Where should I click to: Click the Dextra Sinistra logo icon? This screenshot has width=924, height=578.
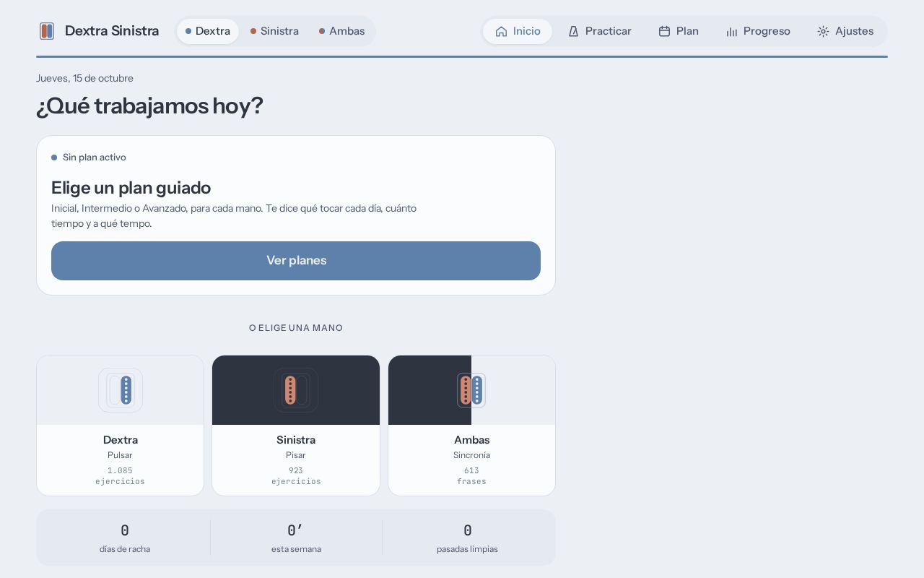click(x=47, y=31)
